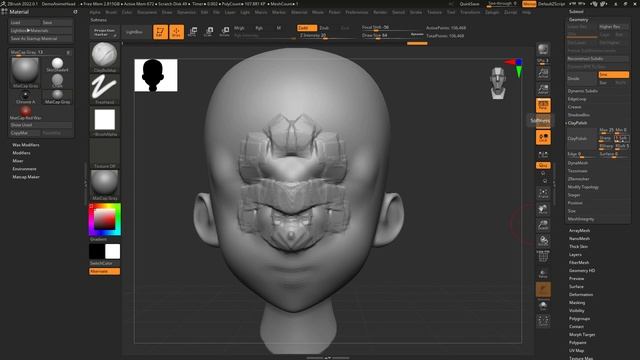Pick a color from the color picker square
Viewport: 640px width, 360px height.
[104, 220]
